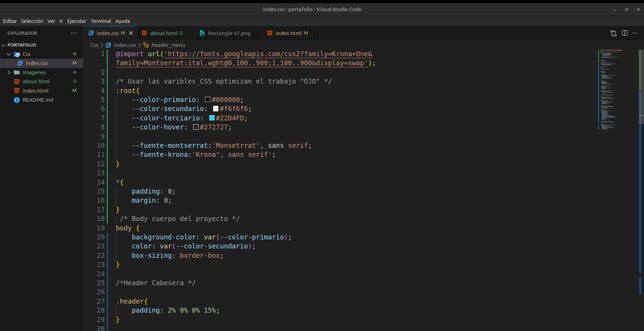644x331 pixels.
Task: Place cursor on '--color-terciario' property
Action: tap(166, 118)
